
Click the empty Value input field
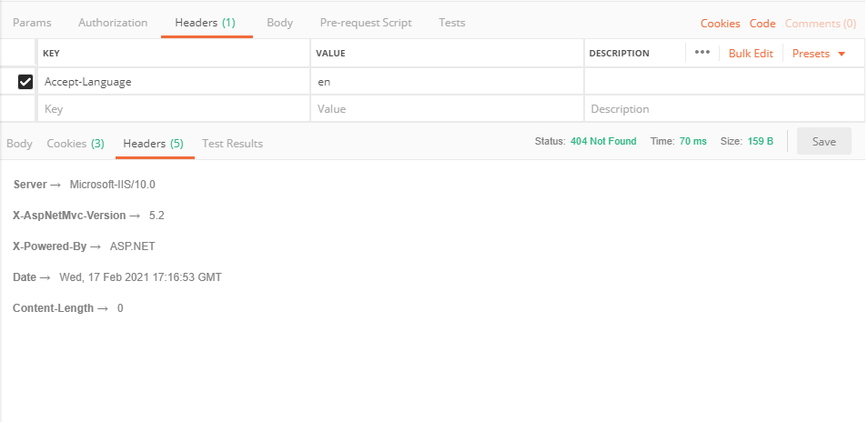click(x=446, y=109)
